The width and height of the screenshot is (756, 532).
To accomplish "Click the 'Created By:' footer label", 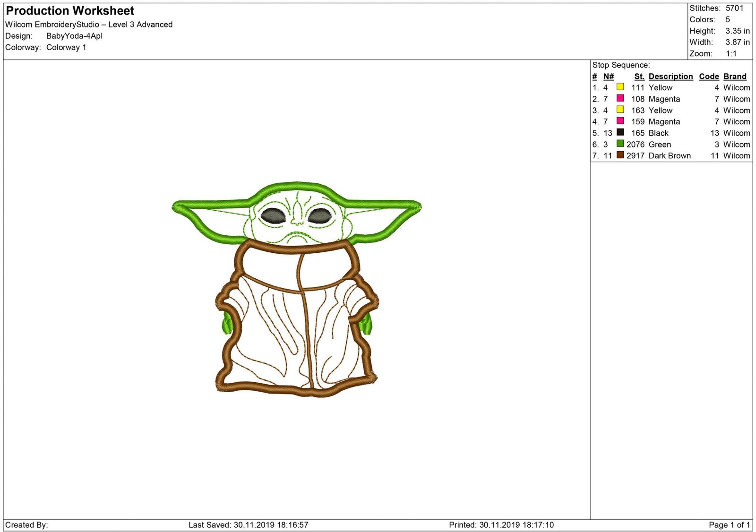I will 26,525.
